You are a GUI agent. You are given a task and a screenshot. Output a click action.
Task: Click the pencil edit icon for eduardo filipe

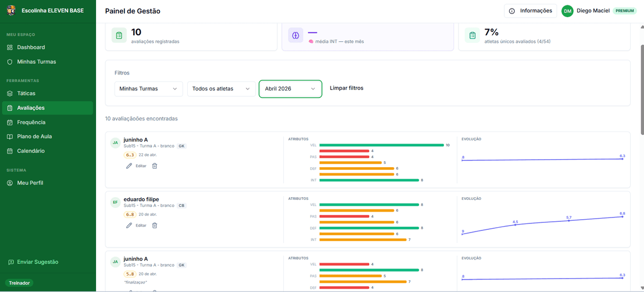click(129, 226)
